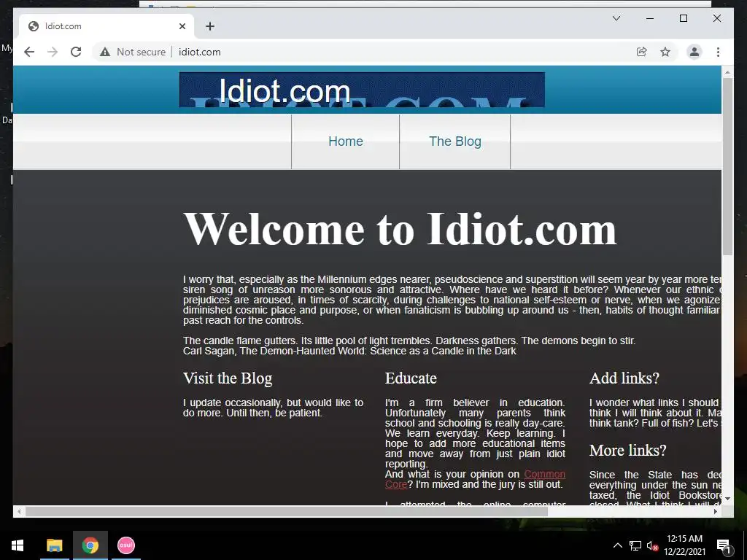Open a new tab with the plus button
The height and width of the screenshot is (560, 747).
(210, 26)
